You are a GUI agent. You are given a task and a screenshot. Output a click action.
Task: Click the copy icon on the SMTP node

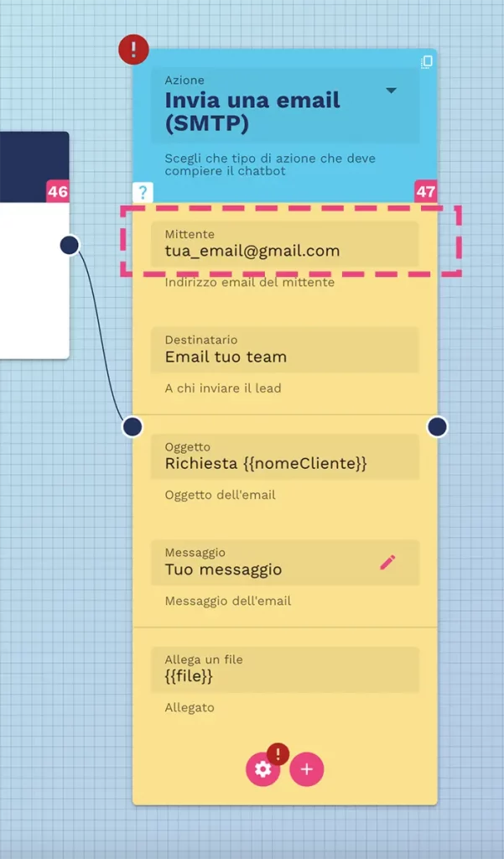(427, 61)
